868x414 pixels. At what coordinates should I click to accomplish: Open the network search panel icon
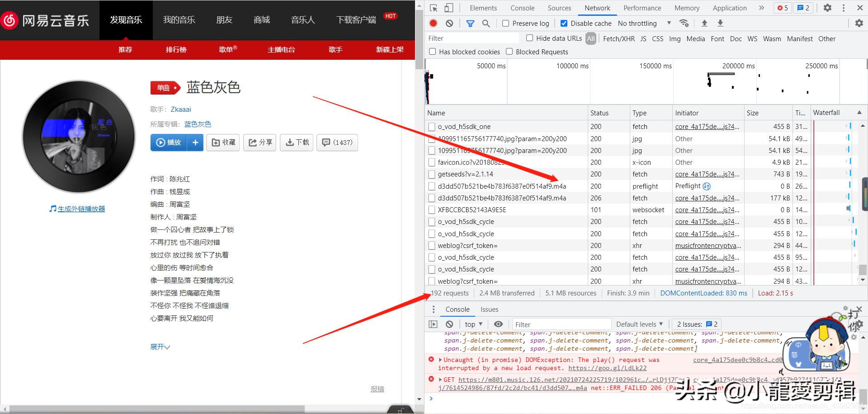pos(486,23)
